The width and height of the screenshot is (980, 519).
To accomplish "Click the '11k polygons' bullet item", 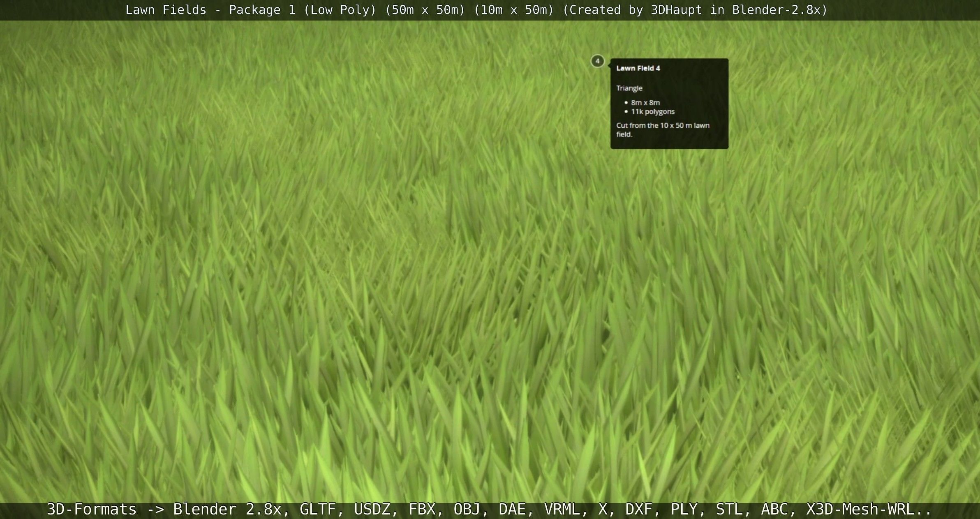I will point(653,111).
